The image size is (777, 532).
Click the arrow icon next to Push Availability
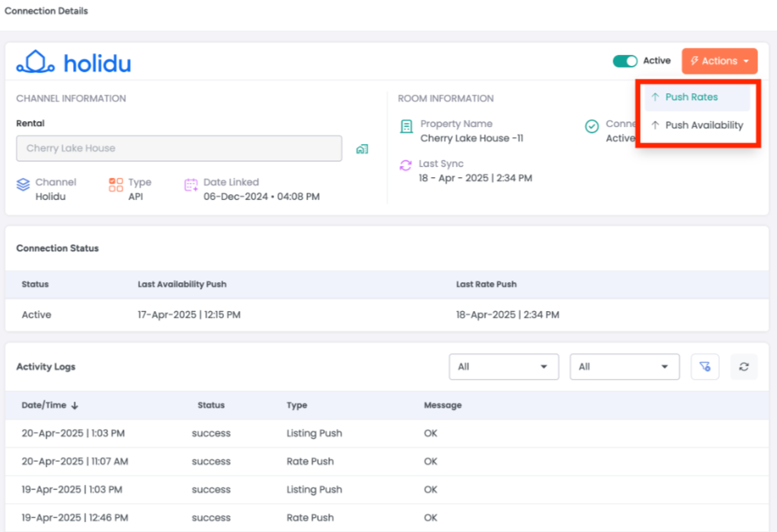coord(655,125)
